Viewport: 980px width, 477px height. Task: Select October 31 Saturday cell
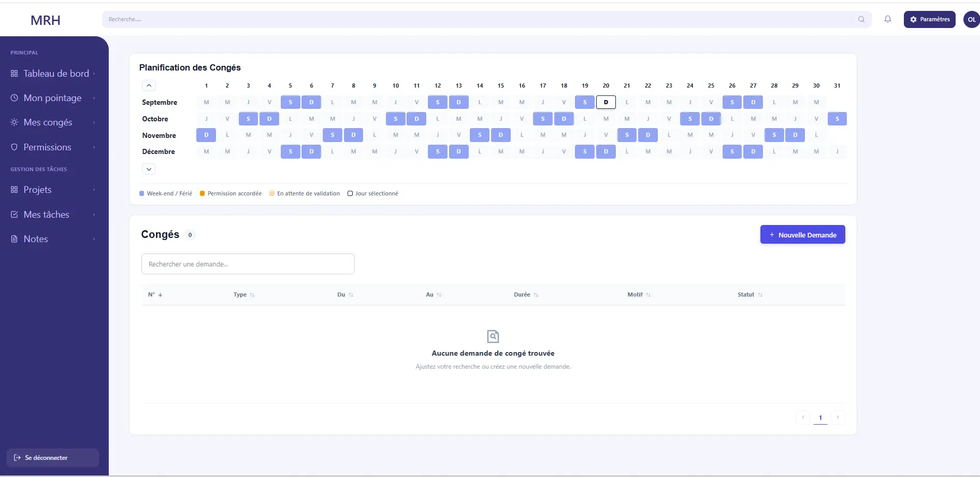pyautogui.click(x=837, y=119)
